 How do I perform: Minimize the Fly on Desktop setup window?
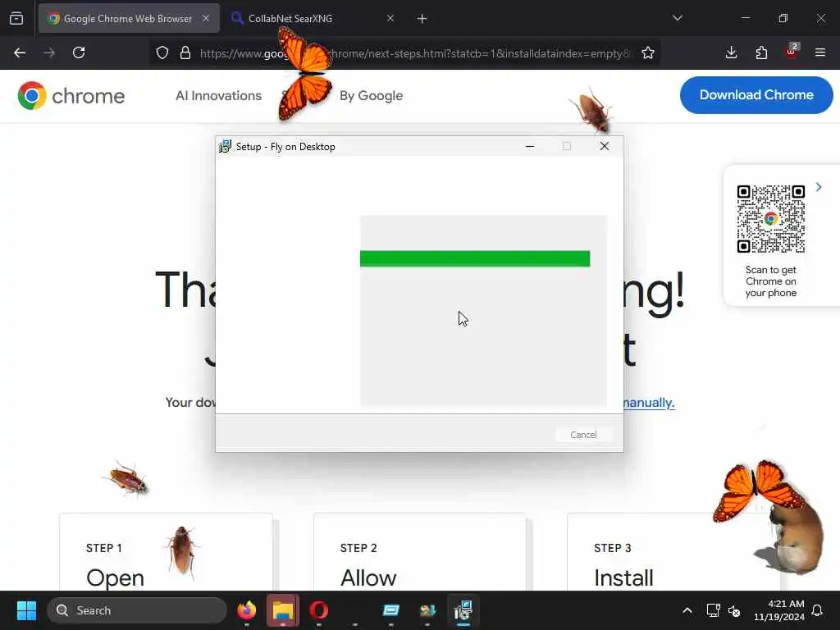530,146
